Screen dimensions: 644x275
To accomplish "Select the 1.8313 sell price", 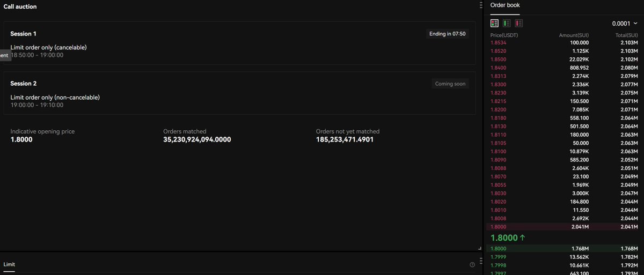I will (x=498, y=76).
